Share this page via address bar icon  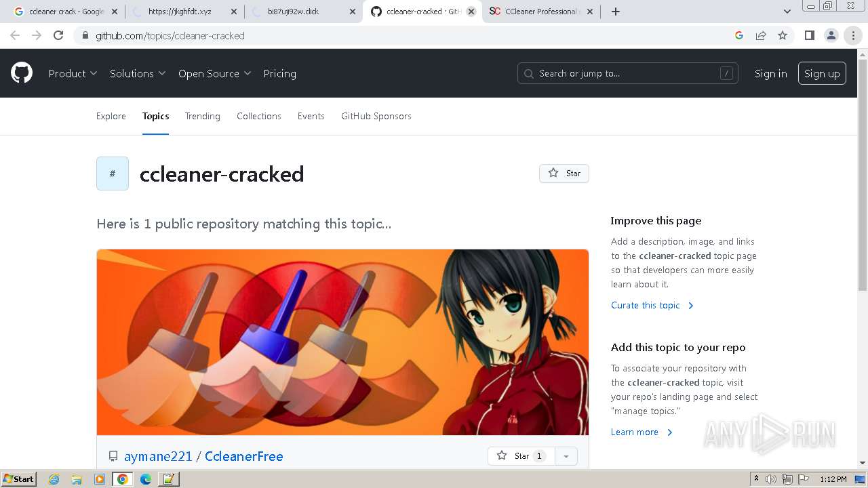pos(761,35)
